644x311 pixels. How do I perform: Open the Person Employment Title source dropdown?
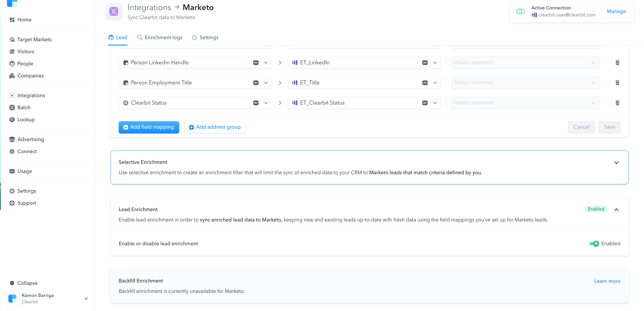click(195, 83)
